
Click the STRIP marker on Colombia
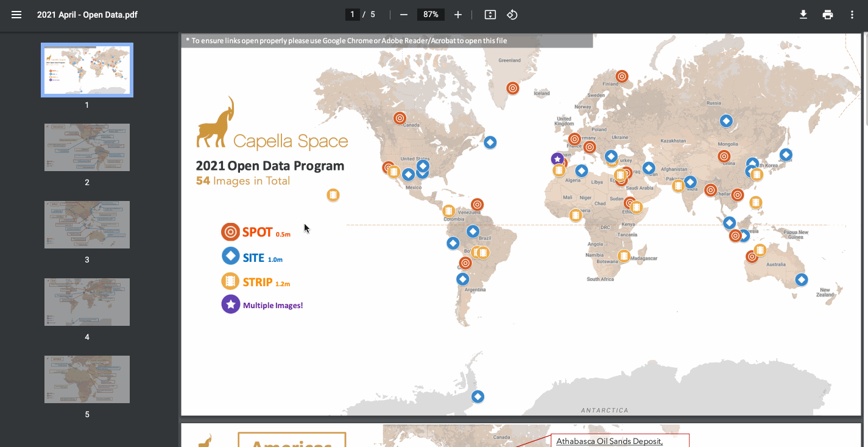[x=449, y=211]
